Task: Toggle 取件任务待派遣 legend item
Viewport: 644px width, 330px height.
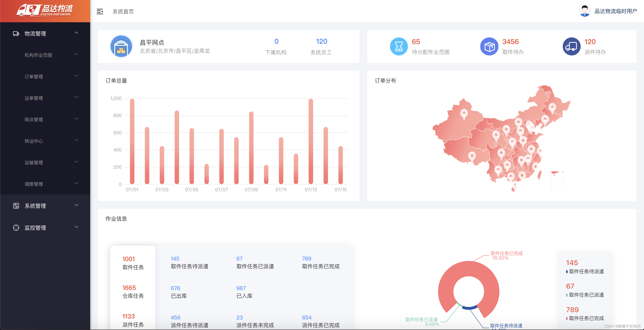Action: click(x=586, y=271)
